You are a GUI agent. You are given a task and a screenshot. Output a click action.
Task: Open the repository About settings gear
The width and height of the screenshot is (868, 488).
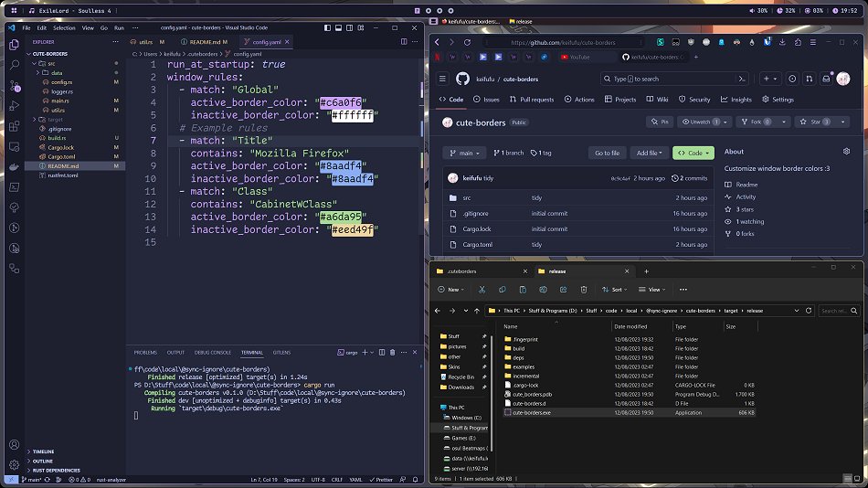coord(846,152)
